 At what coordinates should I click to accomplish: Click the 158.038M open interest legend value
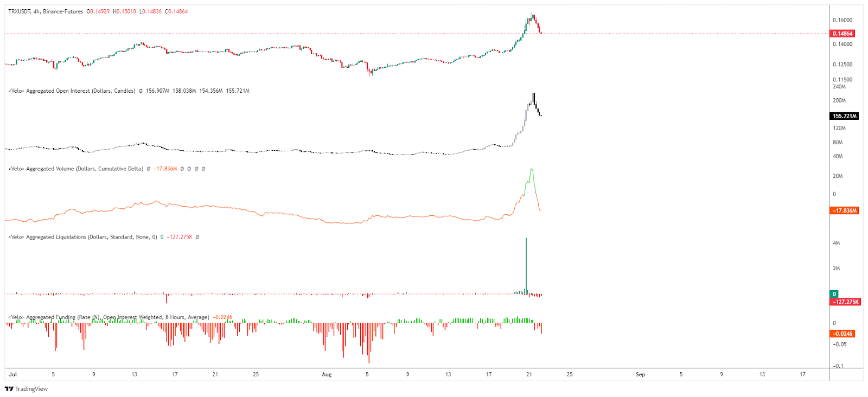pyautogui.click(x=184, y=91)
